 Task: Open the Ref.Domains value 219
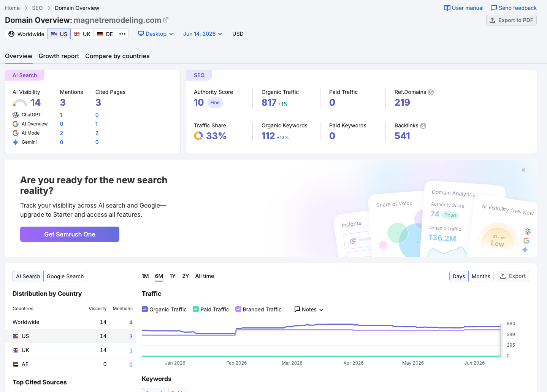click(x=402, y=102)
